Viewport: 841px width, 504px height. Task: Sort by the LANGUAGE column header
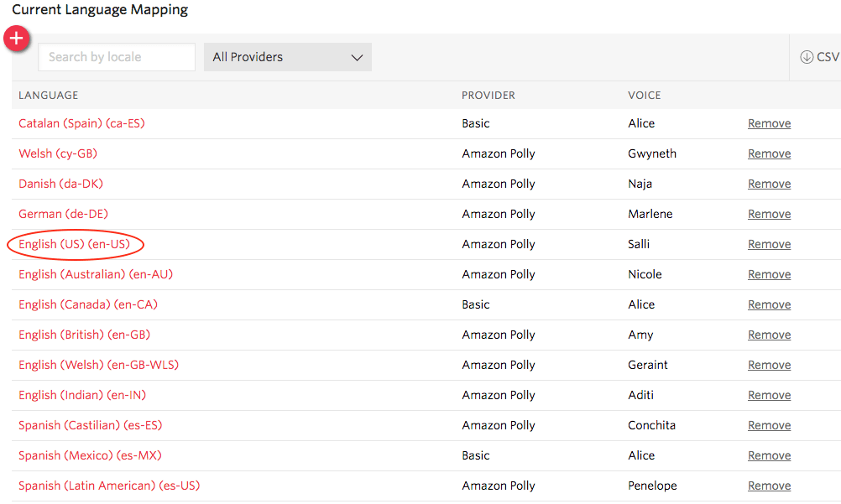48,95
